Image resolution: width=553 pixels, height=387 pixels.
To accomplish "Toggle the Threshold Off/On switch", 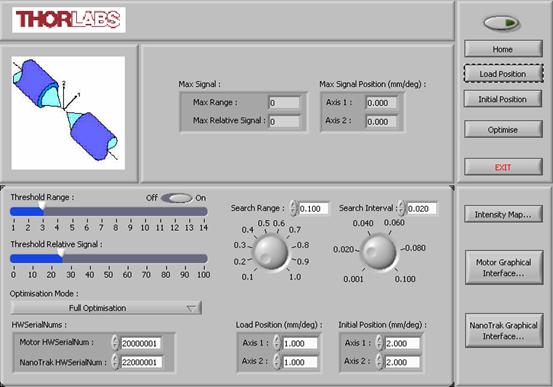I will (177, 198).
